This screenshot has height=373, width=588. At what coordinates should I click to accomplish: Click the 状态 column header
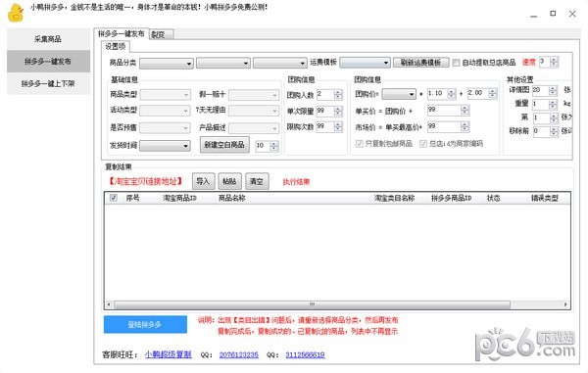tap(493, 198)
